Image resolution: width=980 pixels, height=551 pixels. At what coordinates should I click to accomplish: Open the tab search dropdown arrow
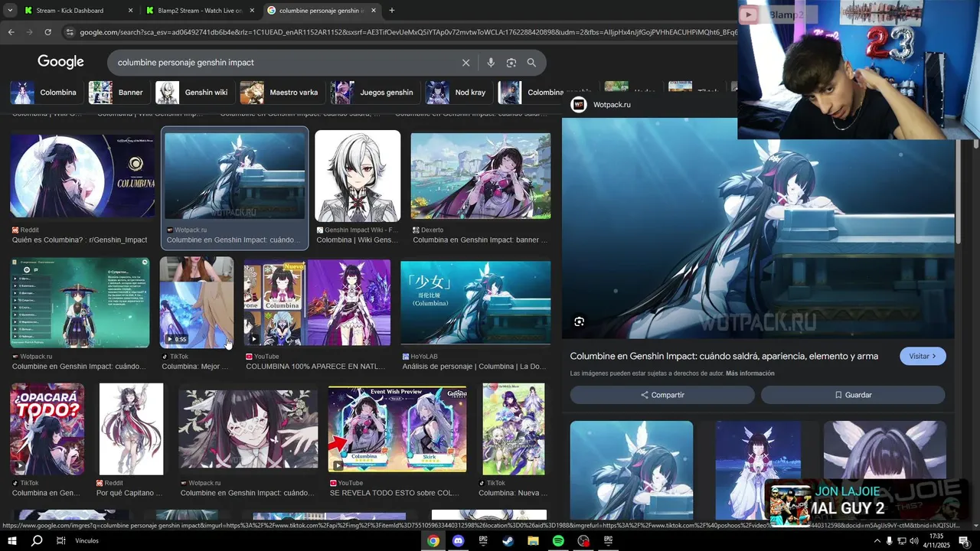(9, 11)
